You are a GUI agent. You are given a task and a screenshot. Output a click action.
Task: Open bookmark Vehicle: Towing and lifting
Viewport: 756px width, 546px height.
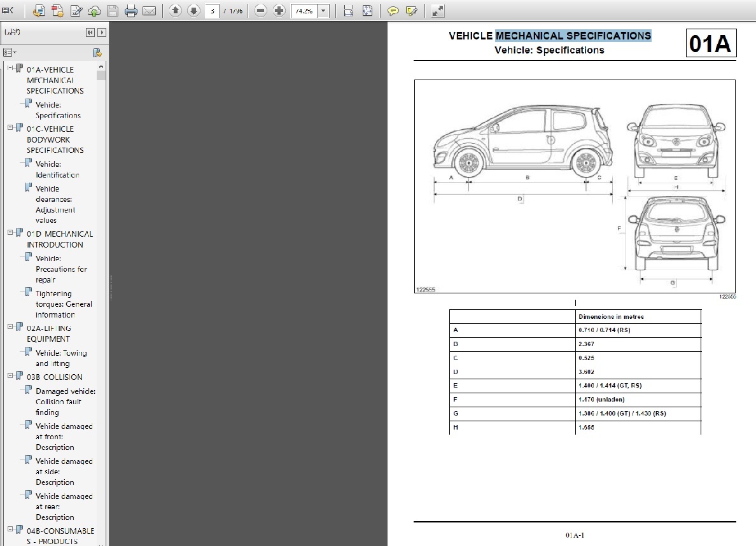[x=61, y=358]
